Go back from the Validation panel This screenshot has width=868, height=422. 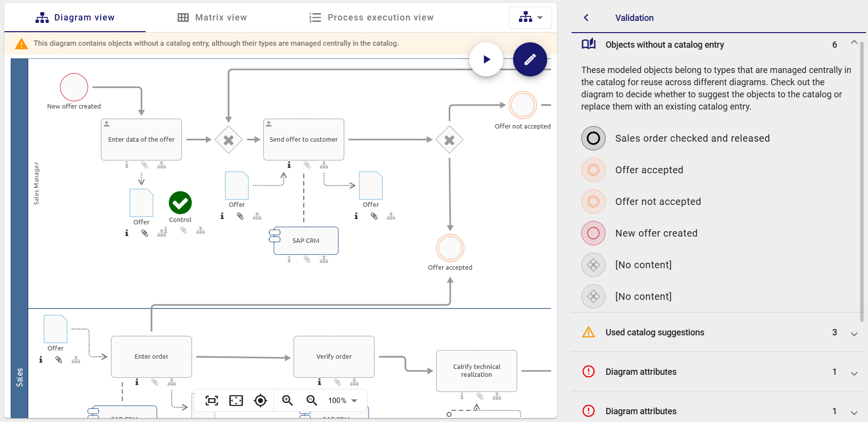(x=586, y=18)
